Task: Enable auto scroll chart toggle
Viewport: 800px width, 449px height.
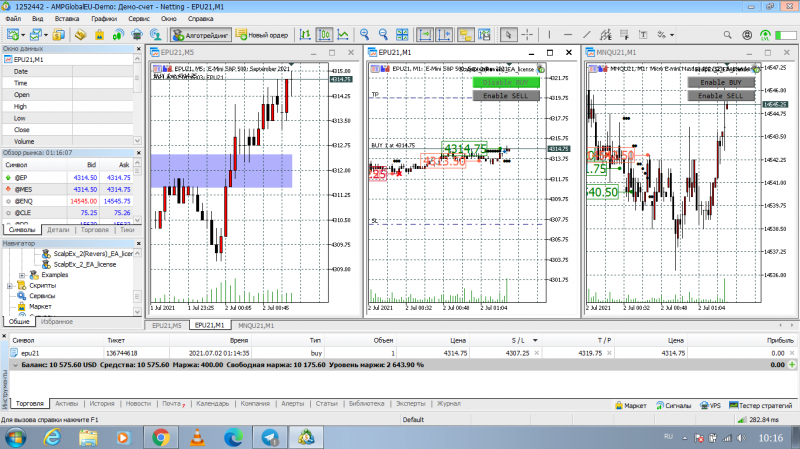Action: [x=426, y=35]
